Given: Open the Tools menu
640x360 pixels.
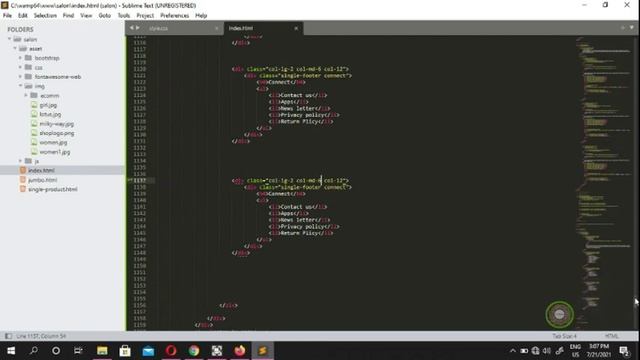Looking at the screenshot, I should coord(124,16).
